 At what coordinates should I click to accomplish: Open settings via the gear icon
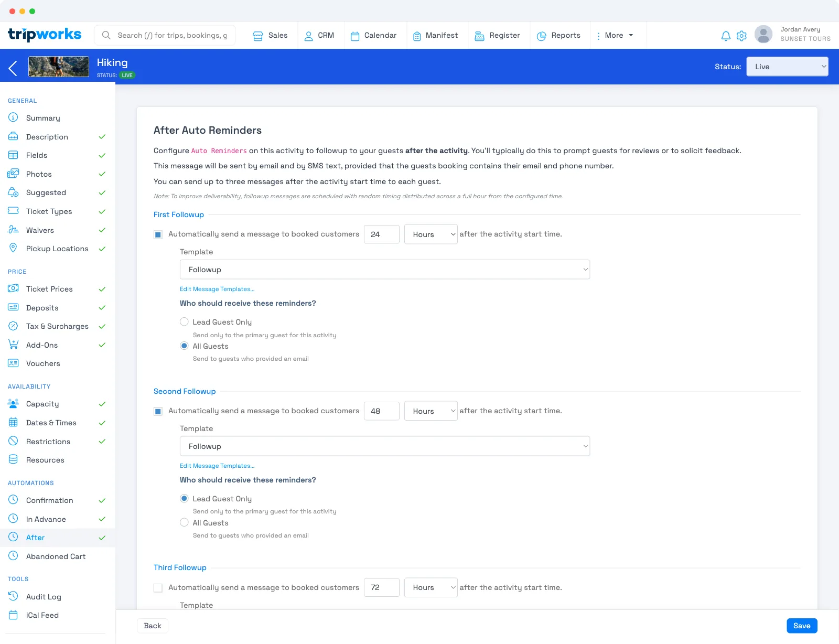pyautogui.click(x=741, y=36)
